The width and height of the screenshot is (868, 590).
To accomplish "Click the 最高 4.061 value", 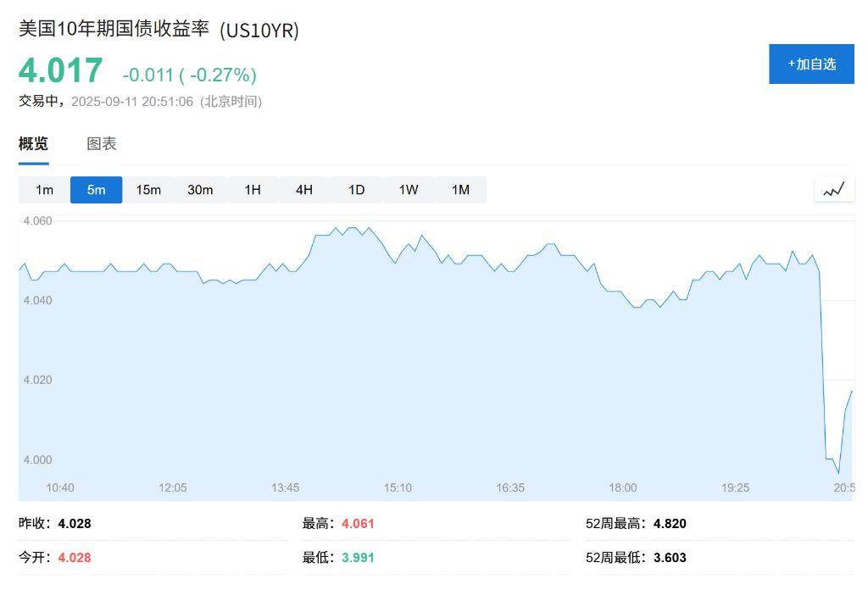I will [x=358, y=524].
